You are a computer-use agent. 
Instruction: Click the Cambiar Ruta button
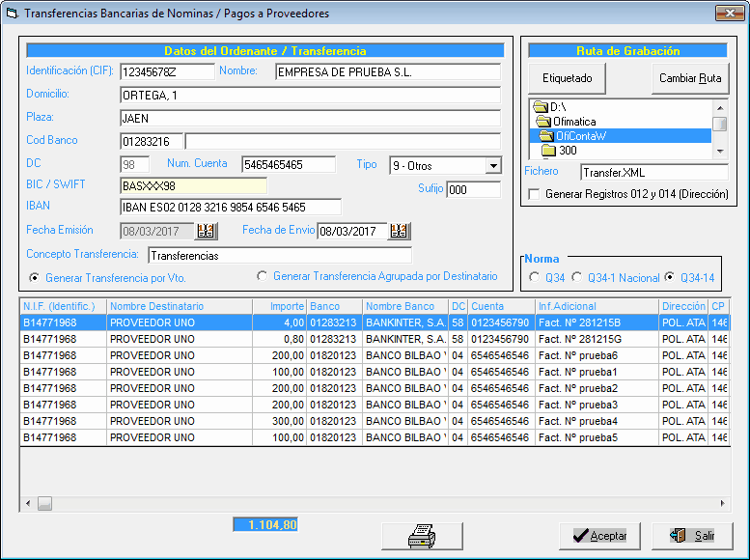[690, 78]
